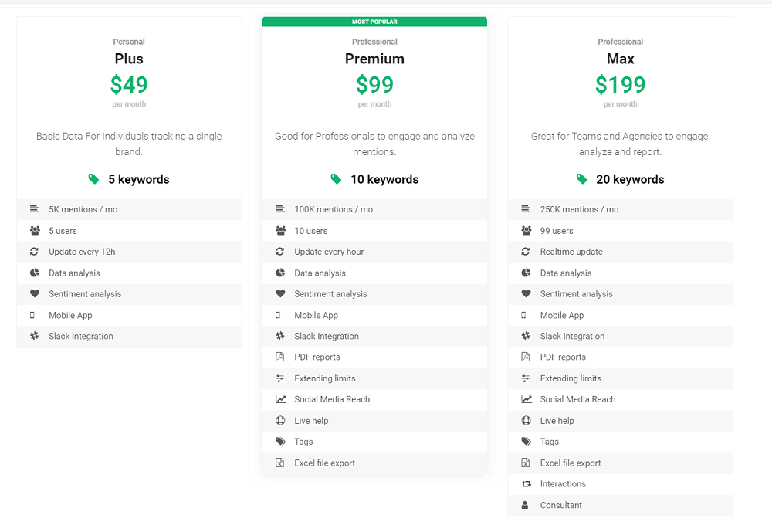Click the $199 price
Viewport: 772px width, 532px height.
pyautogui.click(x=621, y=84)
